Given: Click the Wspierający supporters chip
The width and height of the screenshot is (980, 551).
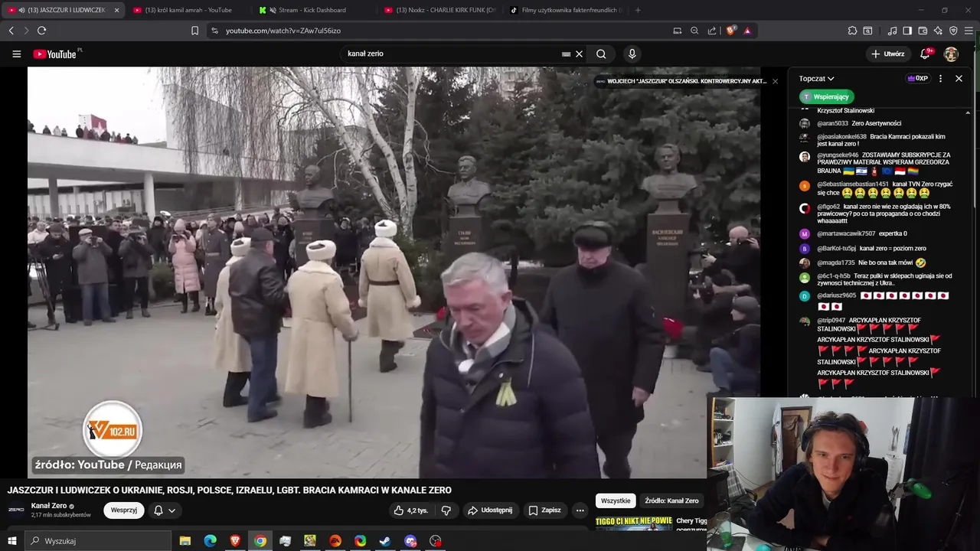Looking at the screenshot, I should 826,97.
